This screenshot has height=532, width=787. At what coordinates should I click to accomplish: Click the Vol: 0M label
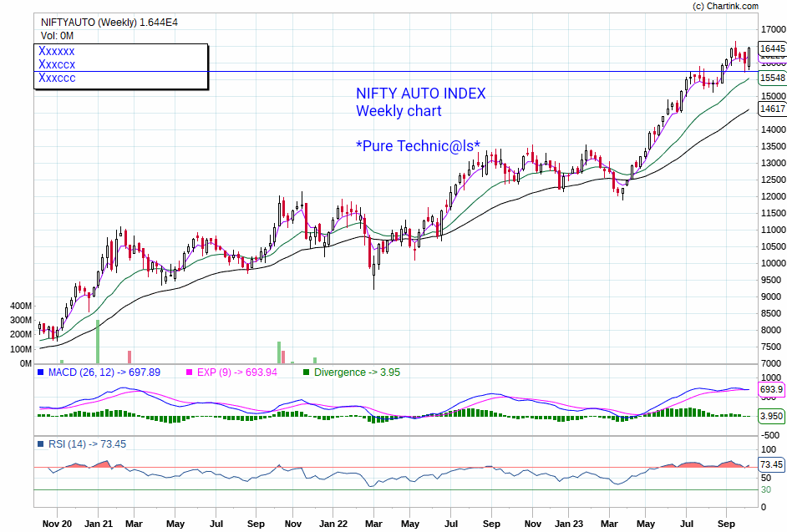[57, 36]
